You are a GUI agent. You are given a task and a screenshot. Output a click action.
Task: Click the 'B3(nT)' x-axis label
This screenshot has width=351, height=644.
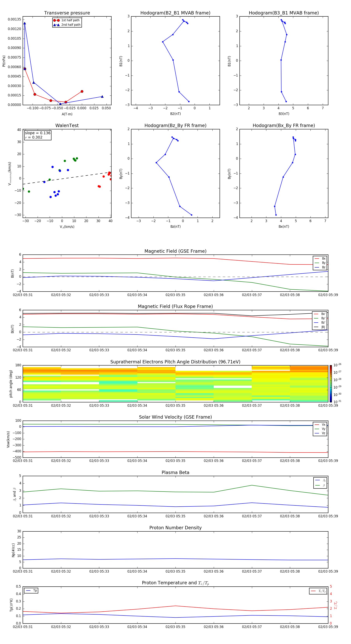pos(284,114)
